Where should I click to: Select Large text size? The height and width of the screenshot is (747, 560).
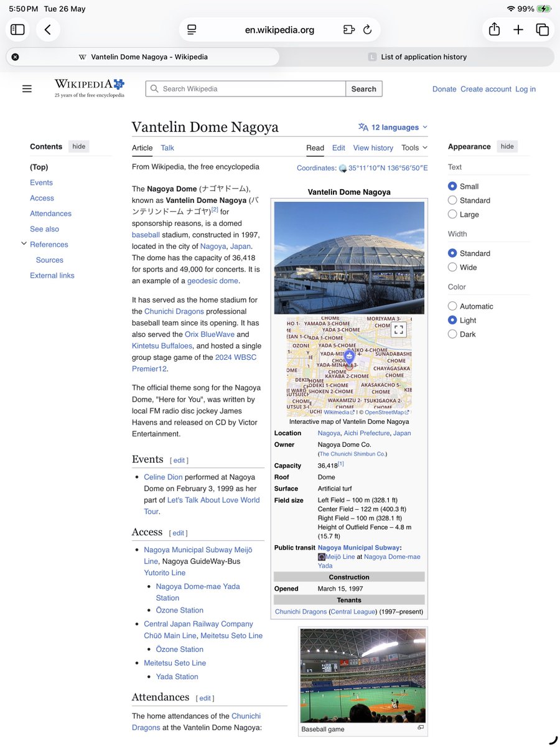point(452,214)
